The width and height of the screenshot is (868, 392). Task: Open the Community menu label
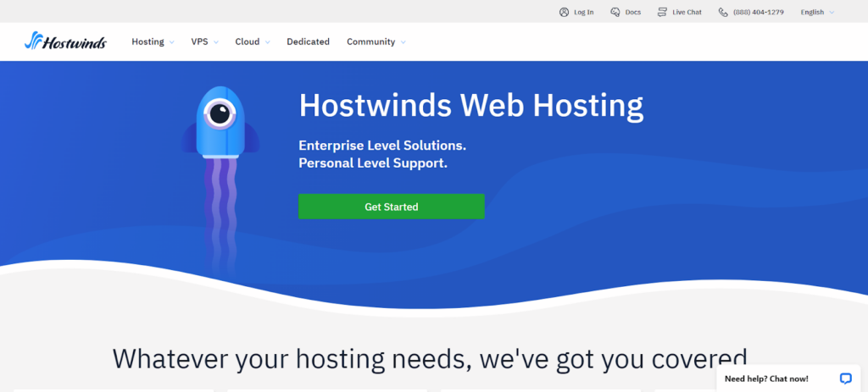[x=370, y=41]
